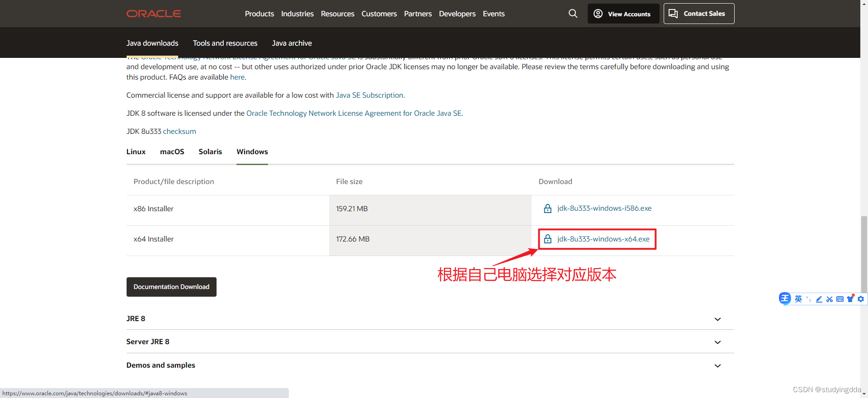Open the FAQs 'here' link

237,77
